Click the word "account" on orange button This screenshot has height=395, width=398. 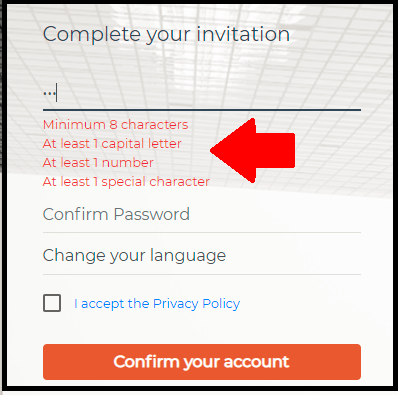(x=256, y=362)
